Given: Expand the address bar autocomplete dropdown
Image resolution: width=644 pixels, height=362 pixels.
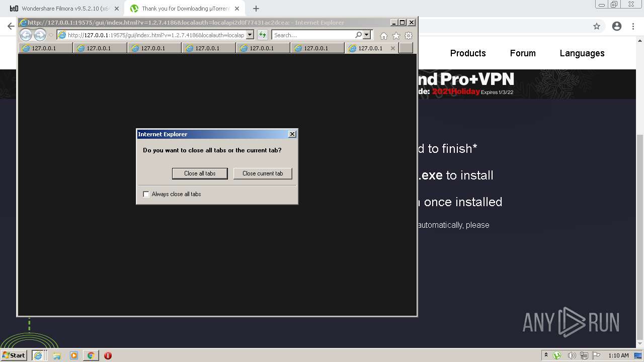Looking at the screenshot, I should coord(250,35).
